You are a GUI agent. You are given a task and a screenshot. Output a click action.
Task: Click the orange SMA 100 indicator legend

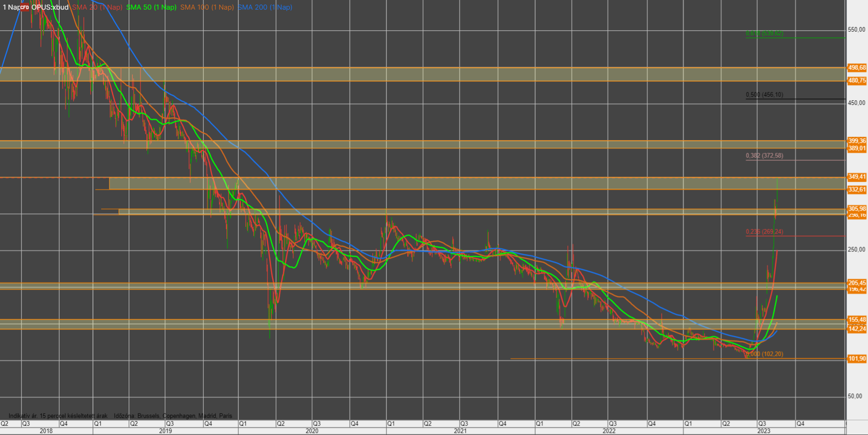207,7
